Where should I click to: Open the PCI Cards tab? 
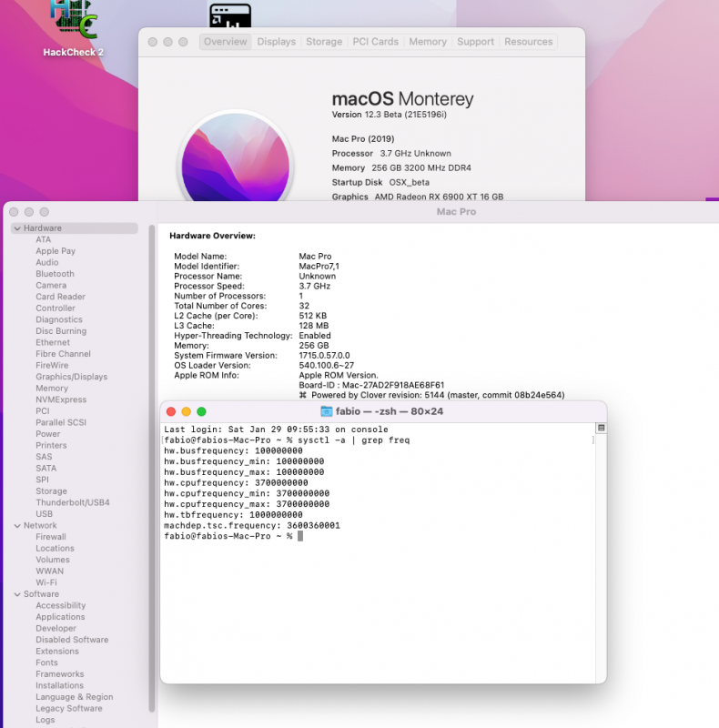(375, 42)
